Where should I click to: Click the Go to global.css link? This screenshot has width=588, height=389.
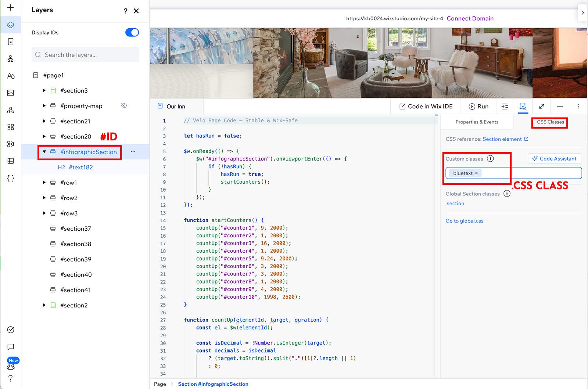pos(464,221)
